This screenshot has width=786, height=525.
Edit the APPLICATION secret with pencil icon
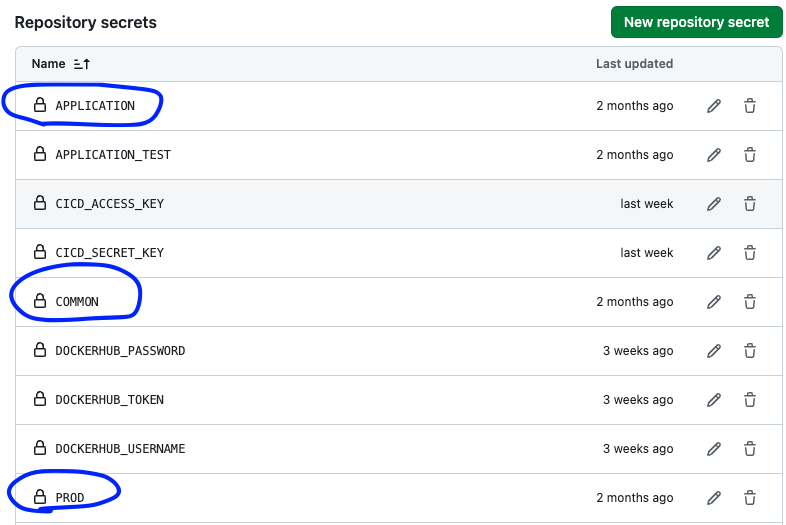[714, 106]
